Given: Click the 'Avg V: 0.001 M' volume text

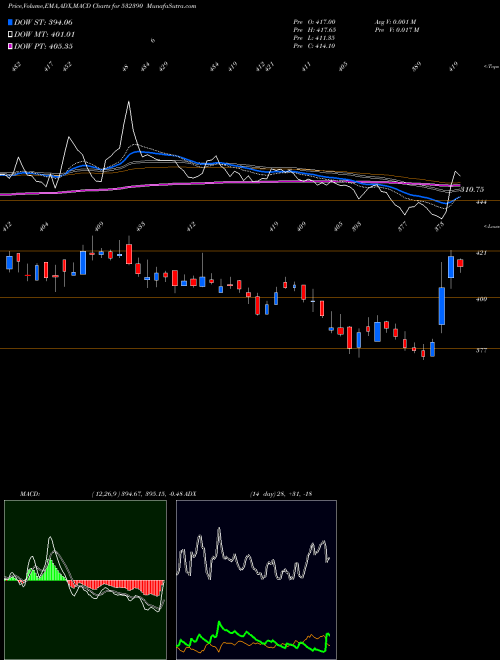Looking at the screenshot, I should (x=395, y=22).
